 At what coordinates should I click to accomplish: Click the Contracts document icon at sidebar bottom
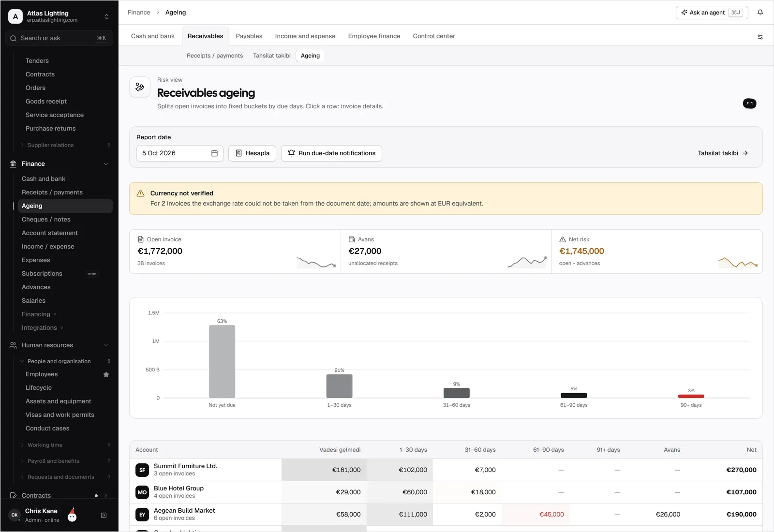pyautogui.click(x=13, y=496)
